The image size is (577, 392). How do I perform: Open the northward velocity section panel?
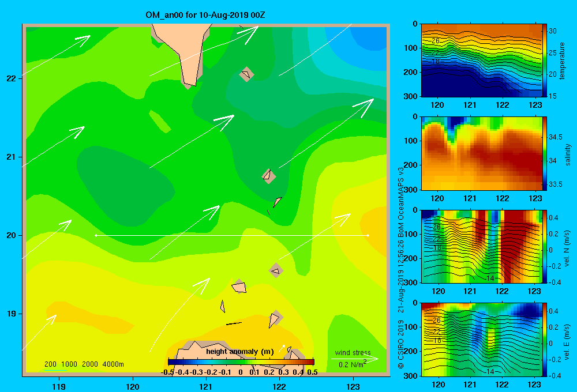click(481, 246)
